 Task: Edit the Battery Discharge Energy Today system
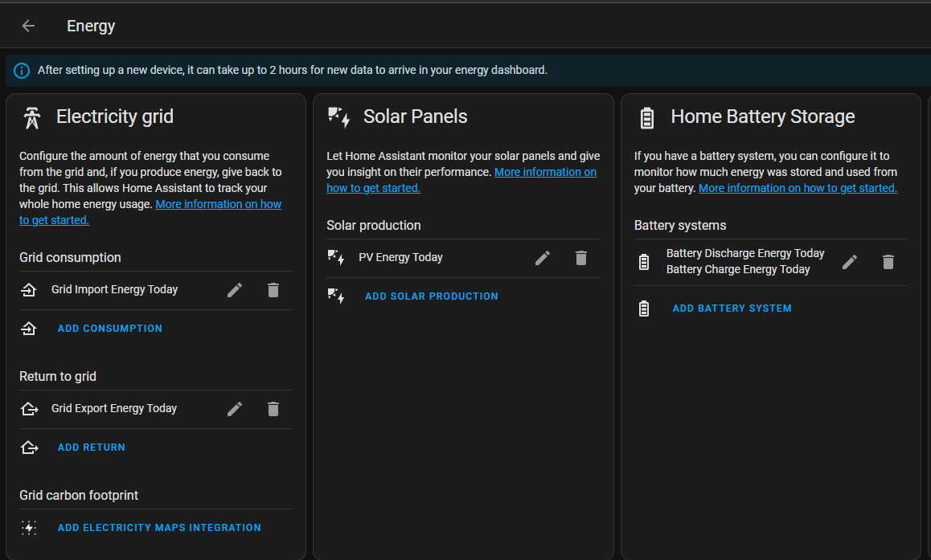pyautogui.click(x=850, y=261)
